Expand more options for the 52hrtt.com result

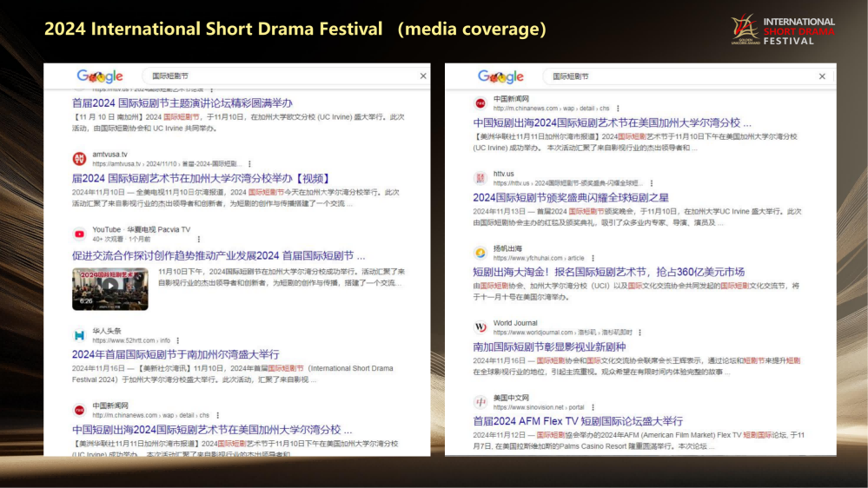coord(179,340)
